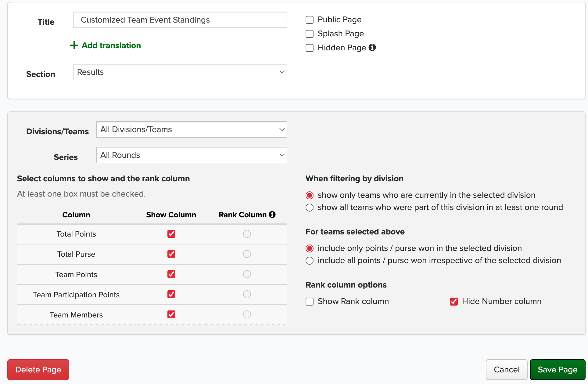Select include only points won in selected division

point(310,248)
